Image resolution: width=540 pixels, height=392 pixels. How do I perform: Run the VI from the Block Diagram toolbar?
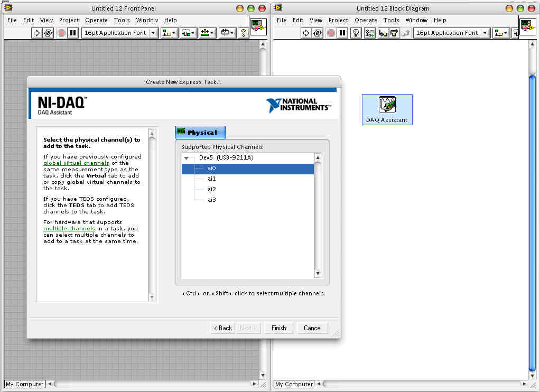pos(305,33)
